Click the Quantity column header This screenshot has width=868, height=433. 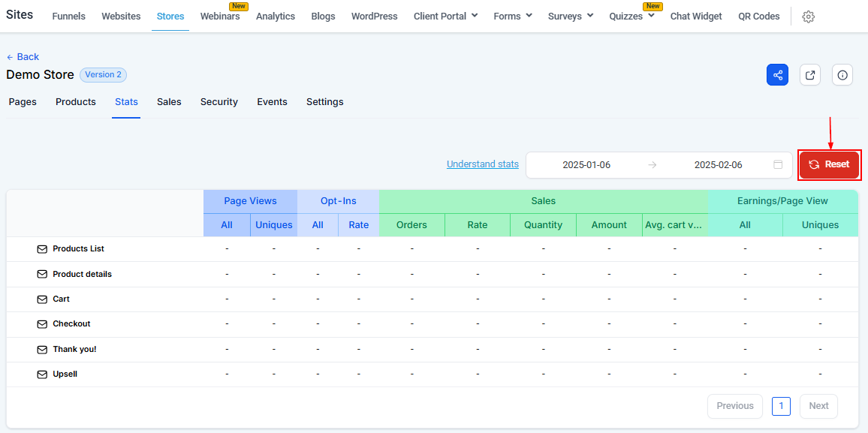(x=543, y=225)
